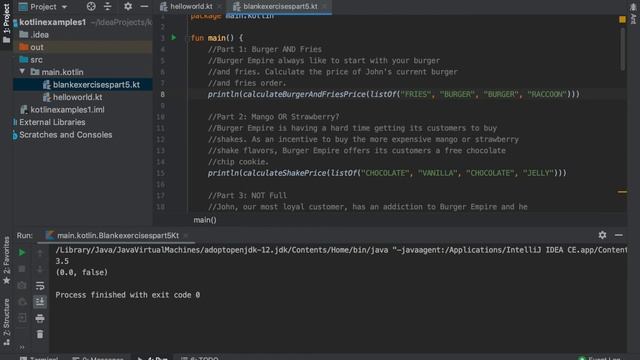
Task: Select the main.kotlin package row
Action: tap(83, 72)
